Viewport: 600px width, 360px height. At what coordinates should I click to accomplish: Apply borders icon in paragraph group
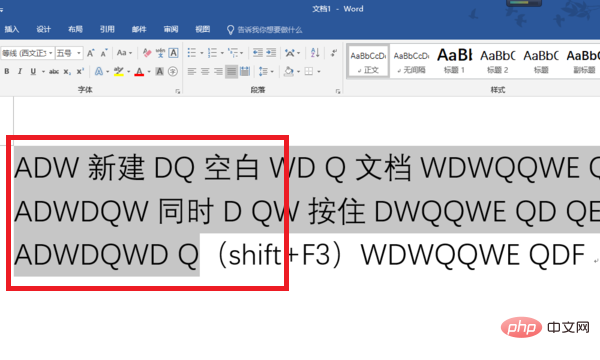309,72
